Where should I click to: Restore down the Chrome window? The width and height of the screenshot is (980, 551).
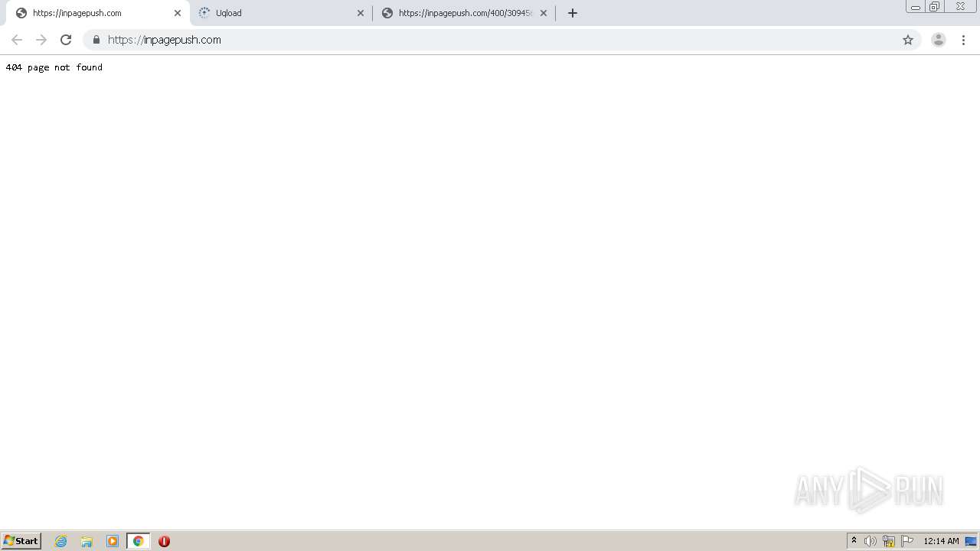tap(934, 7)
